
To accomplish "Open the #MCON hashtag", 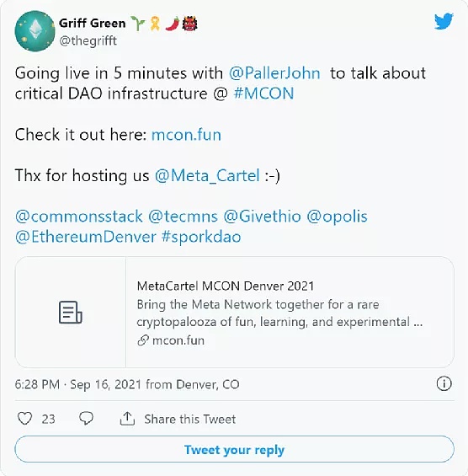I will tap(263, 94).
